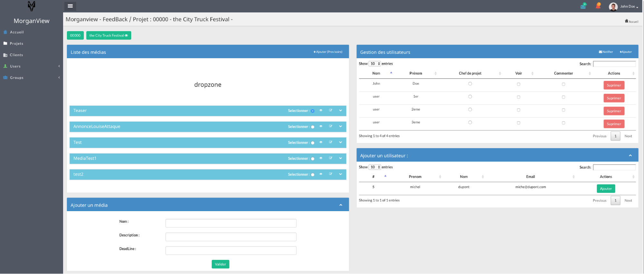The width and height of the screenshot is (644, 274).
Task: Expand the Teaser media row chevron
Action: click(341, 110)
